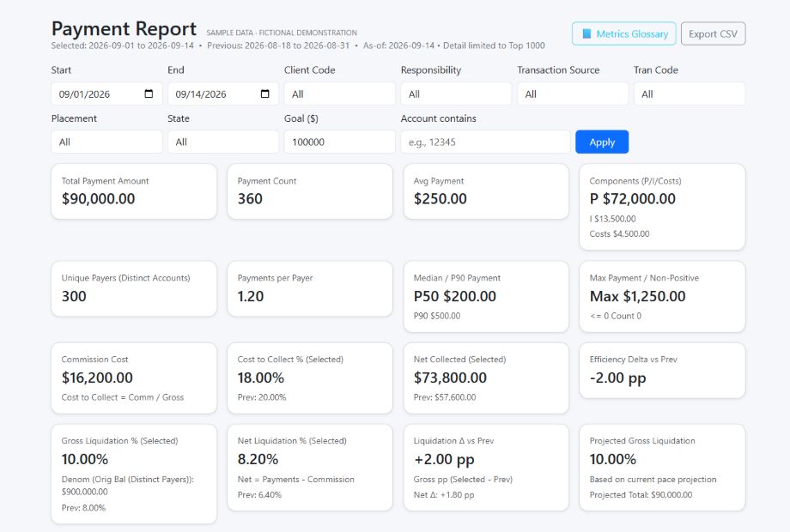The width and height of the screenshot is (790, 532).
Task: Click the Payments per Payer value 1.20
Action: pos(251,296)
